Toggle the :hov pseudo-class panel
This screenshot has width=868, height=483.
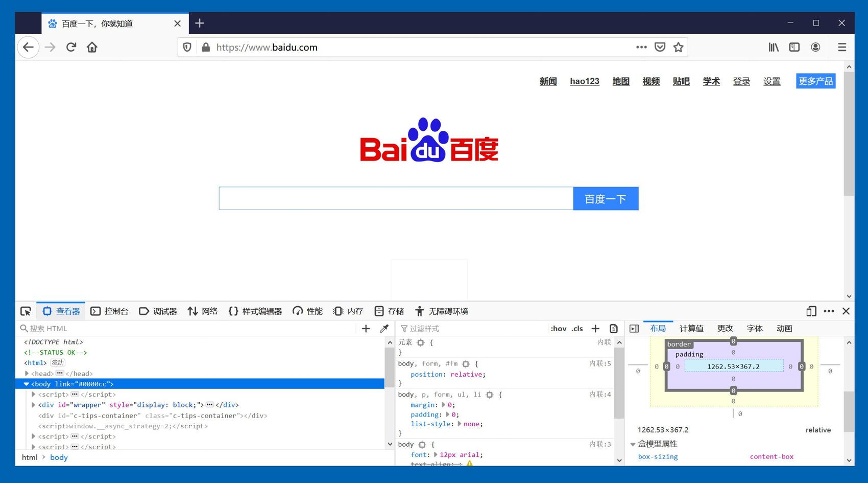(x=558, y=329)
